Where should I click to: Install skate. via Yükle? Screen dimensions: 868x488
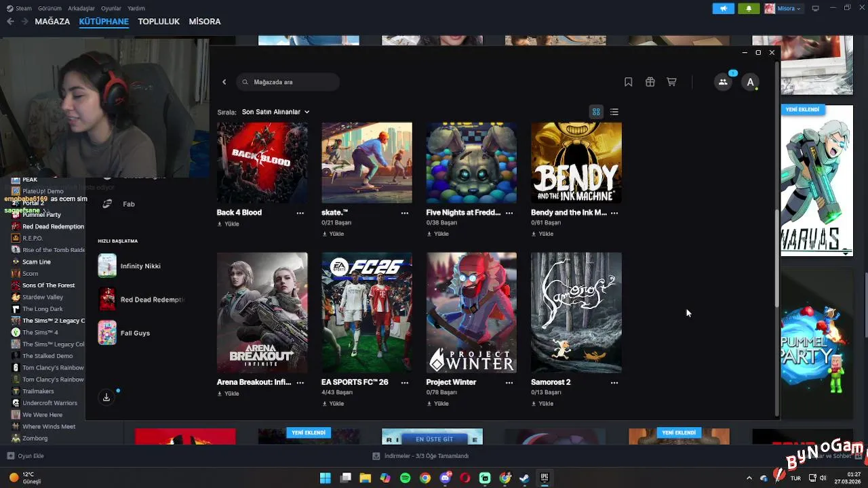click(332, 234)
